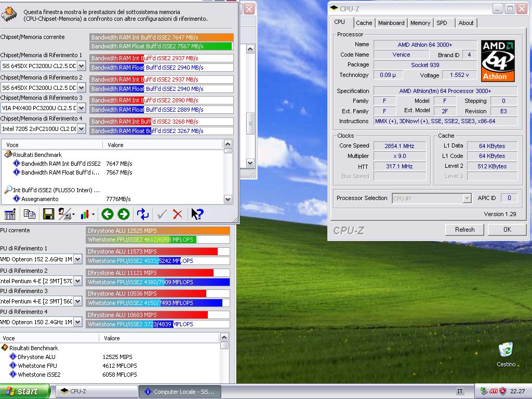Viewport: 532px width, 399px height.
Task: Open the Memory tab in CPU-Z
Action: click(420, 23)
